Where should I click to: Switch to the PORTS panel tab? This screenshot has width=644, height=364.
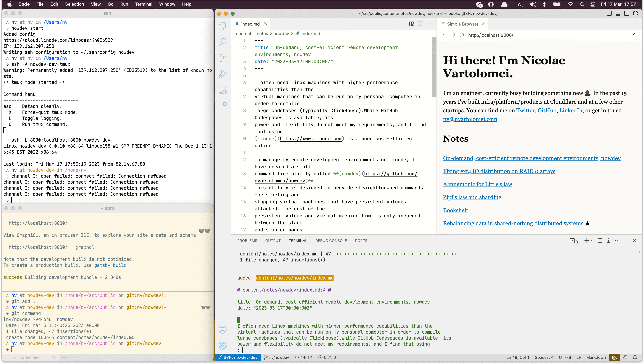(361, 240)
